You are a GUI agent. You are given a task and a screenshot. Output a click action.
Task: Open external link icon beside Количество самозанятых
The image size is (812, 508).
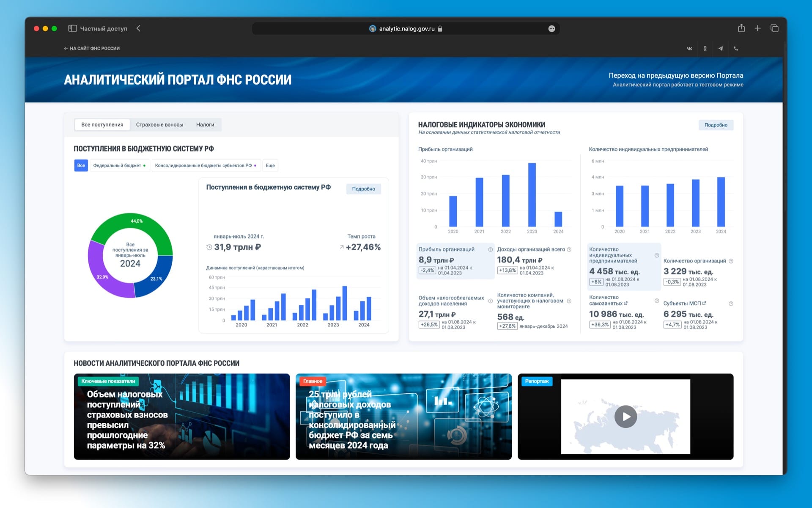(x=625, y=303)
